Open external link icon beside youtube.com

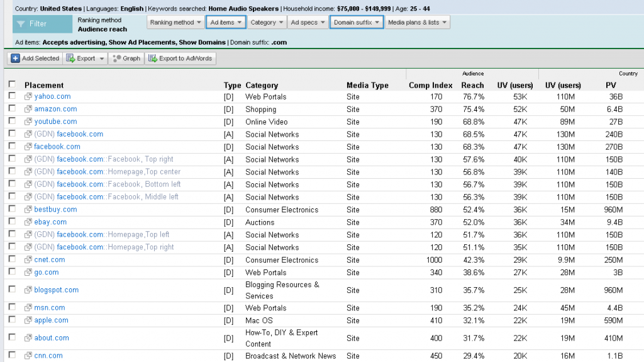(28, 122)
